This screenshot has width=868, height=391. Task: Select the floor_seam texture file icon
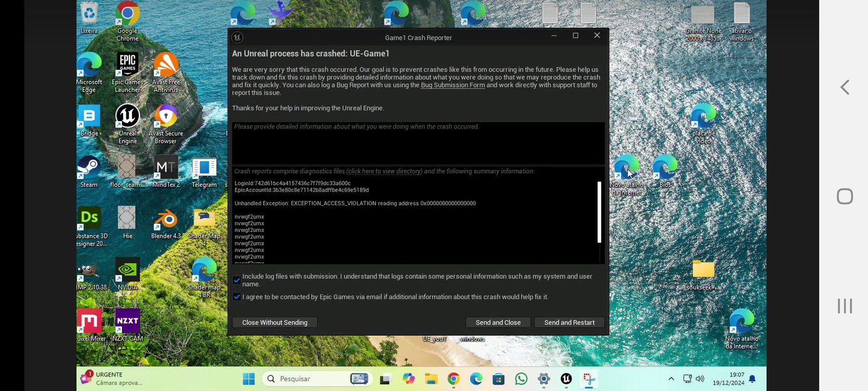click(x=127, y=172)
